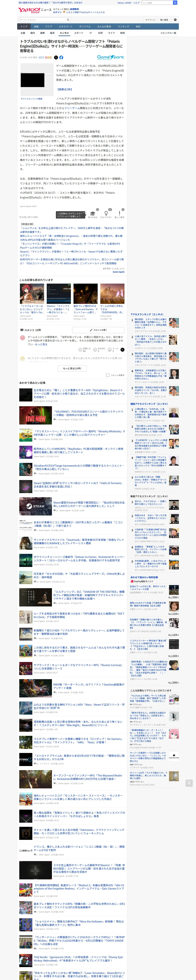Open the 【画像 全2枚】 image gallery link
This screenshot has height=980, width=196.
[x=65, y=89]
